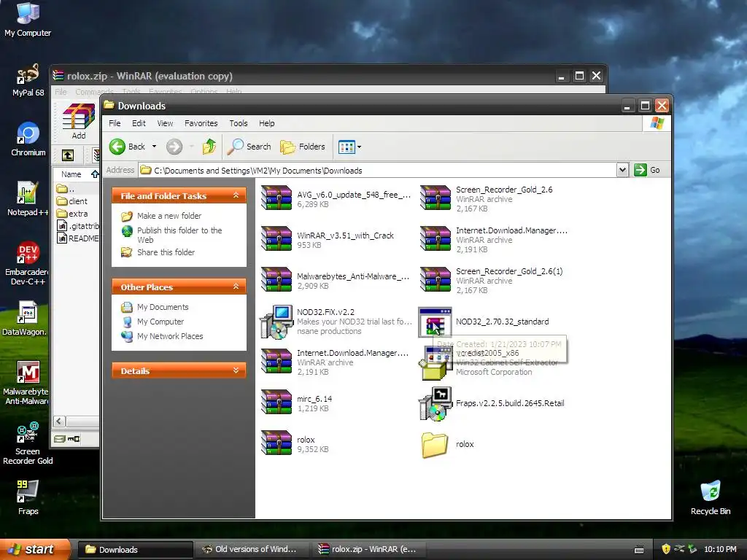The width and height of the screenshot is (747, 560).
Task: Expand the Address bar dropdown
Action: [622, 170]
